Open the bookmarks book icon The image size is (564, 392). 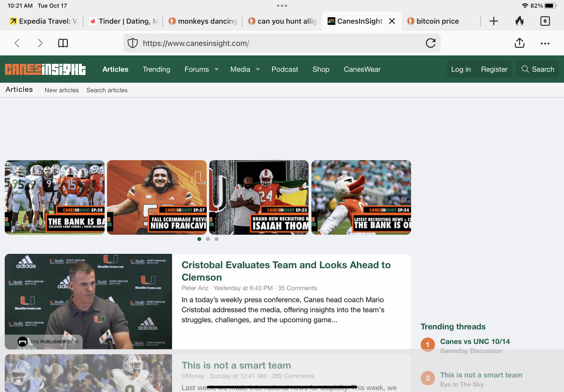(x=63, y=43)
